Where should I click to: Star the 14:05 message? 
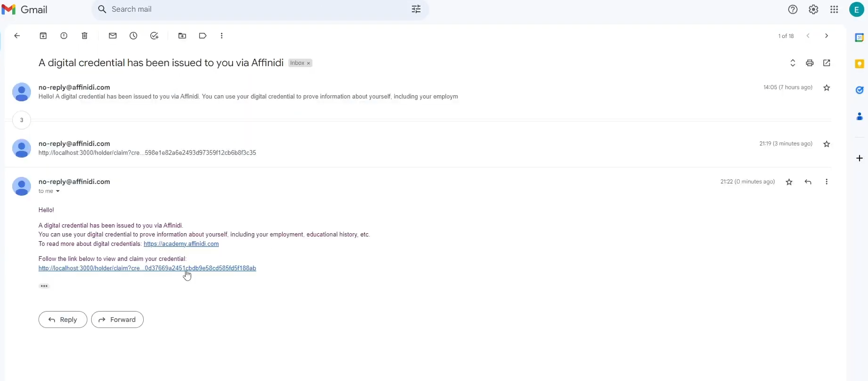pos(827,88)
